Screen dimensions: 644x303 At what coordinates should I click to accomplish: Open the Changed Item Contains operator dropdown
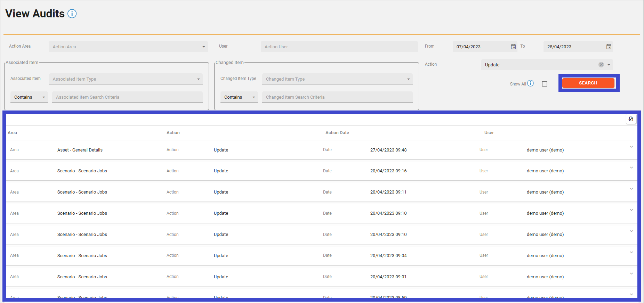coord(239,97)
